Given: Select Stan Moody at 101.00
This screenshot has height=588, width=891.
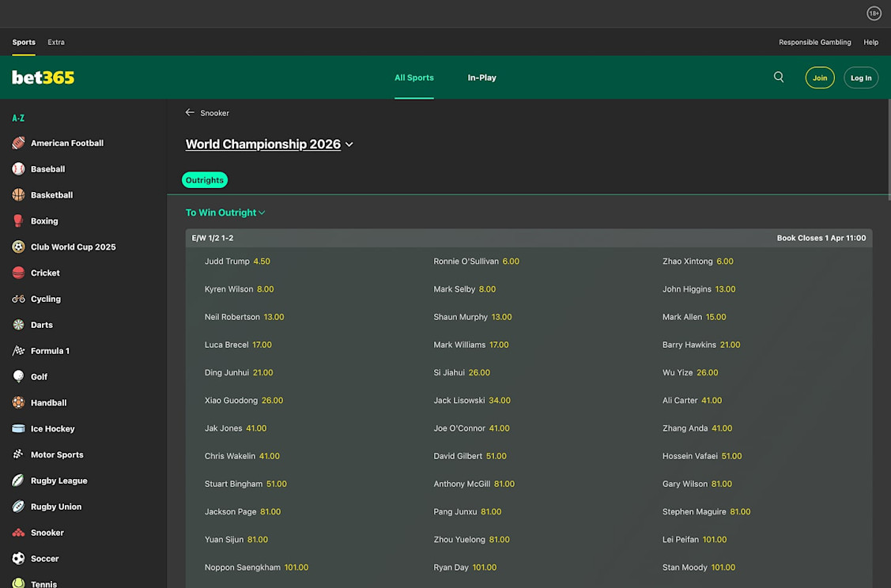Looking at the screenshot, I should [699, 567].
